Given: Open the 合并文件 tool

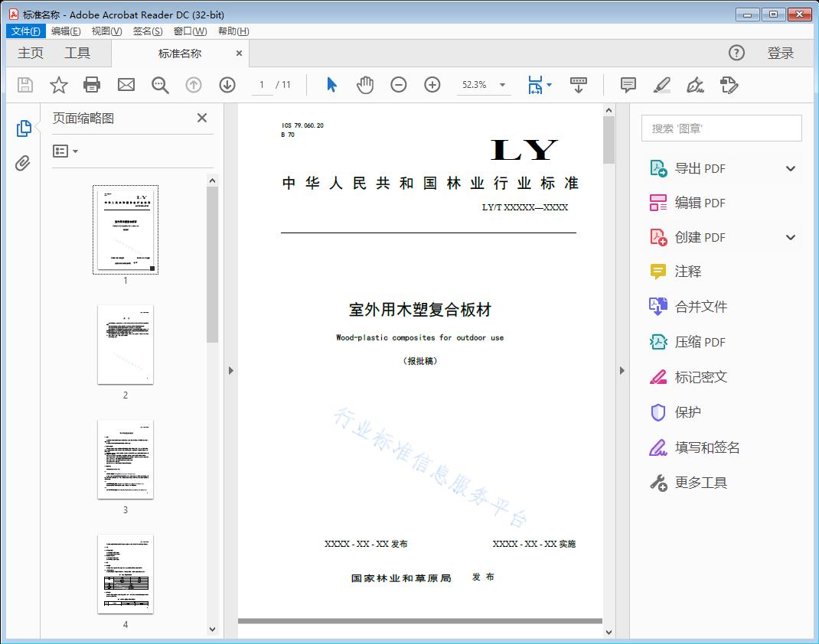Looking at the screenshot, I should pyautogui.click(x=700, y=307).
